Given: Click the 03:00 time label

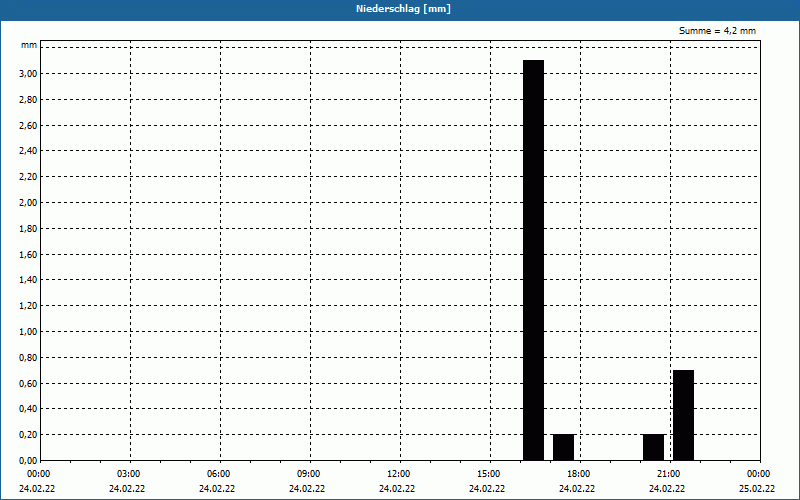Looking at the screenshot, I should 129,474.
